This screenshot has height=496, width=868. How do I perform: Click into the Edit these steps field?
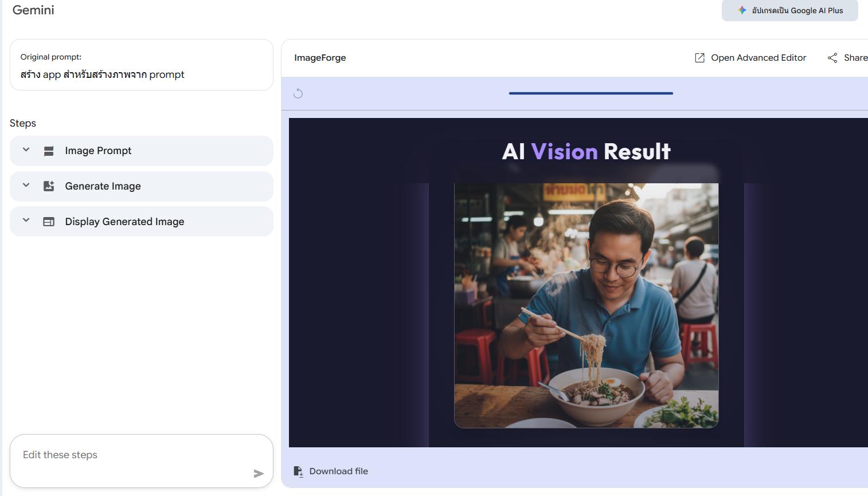coord(142,461)
